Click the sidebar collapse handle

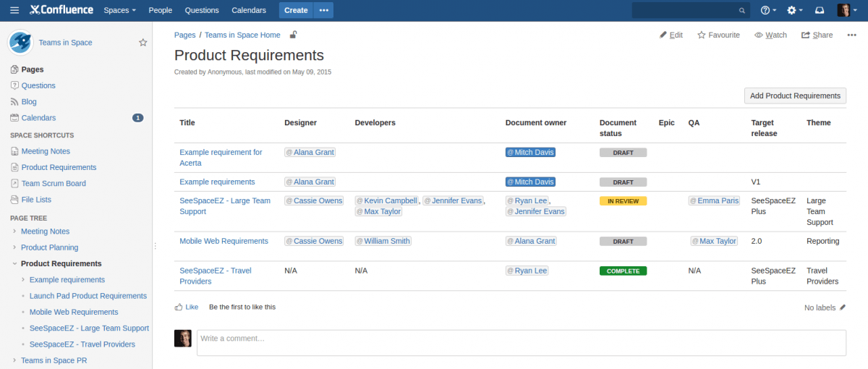(155, 246)
